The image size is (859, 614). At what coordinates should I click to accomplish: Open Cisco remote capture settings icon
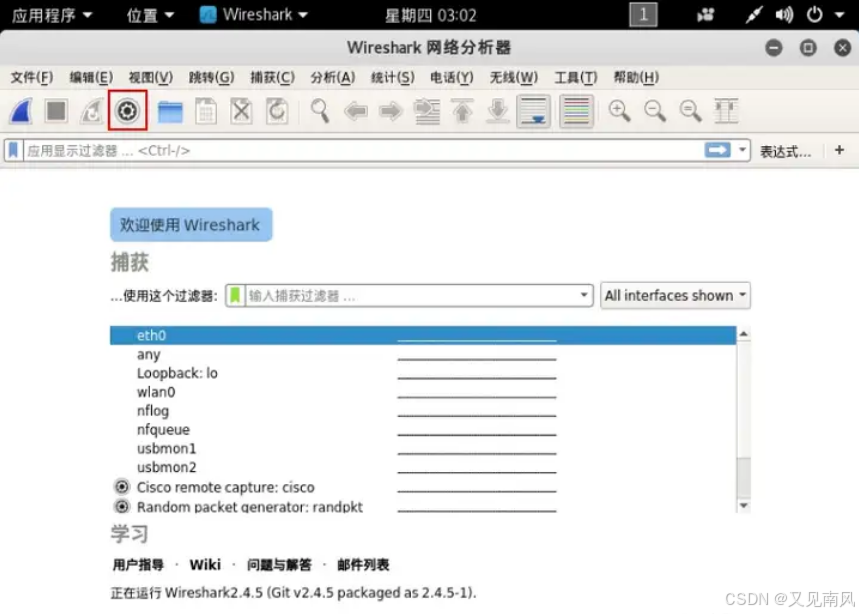click(122, 487)
